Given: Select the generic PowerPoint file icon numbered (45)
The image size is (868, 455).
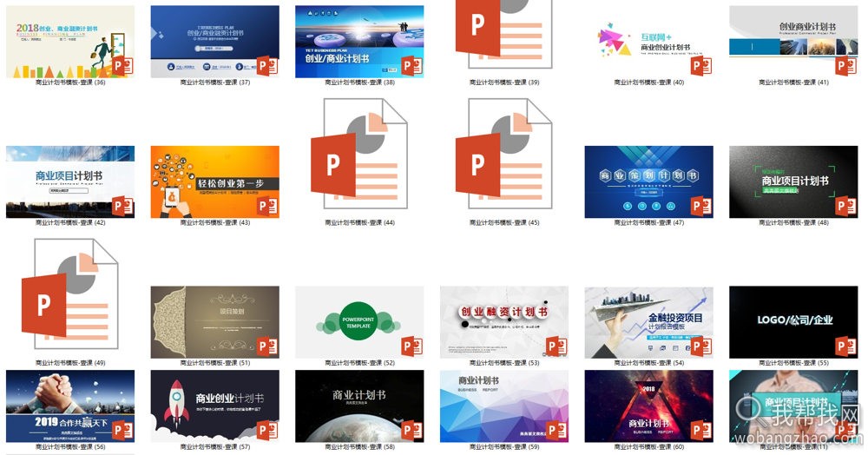Looking at the screenshot, I should coord(503,154).
